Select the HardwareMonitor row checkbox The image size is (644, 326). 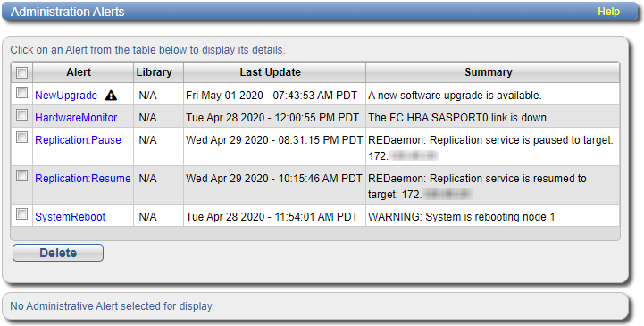(x=21, y=115)
